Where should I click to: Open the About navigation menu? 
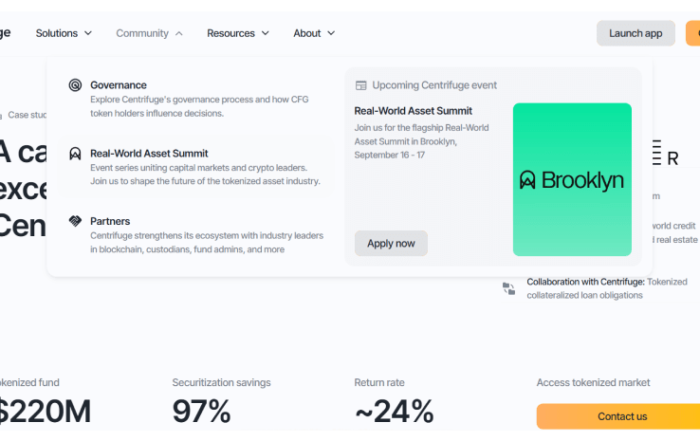coord(314,33)
